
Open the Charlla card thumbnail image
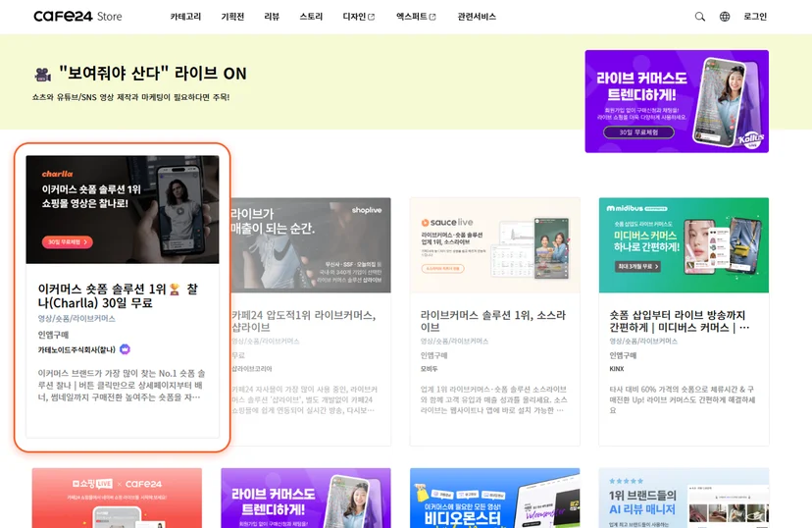123,209
